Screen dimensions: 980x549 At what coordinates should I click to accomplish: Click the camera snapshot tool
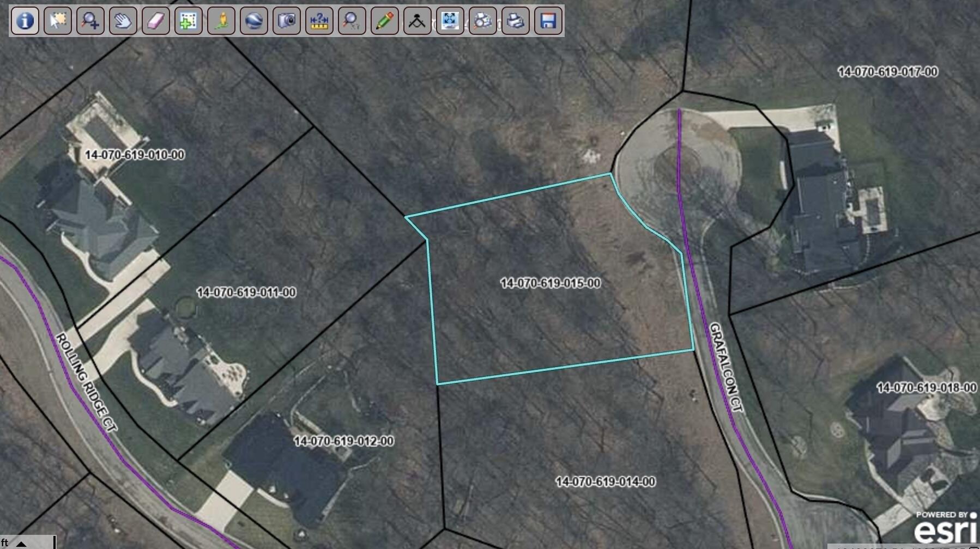point(287,21)
